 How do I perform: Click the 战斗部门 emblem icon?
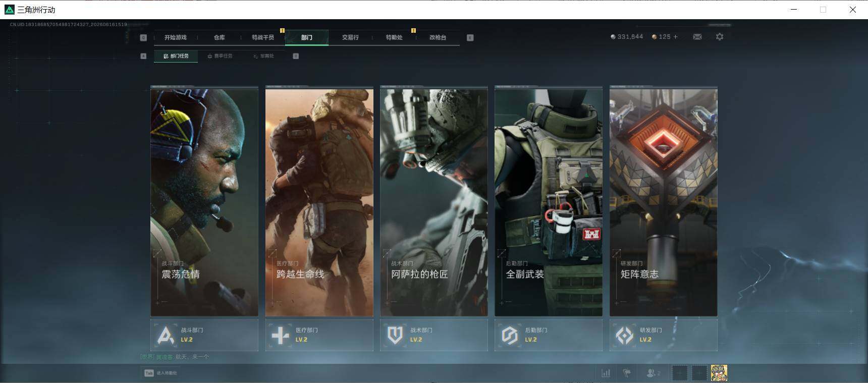coord(166,335)
